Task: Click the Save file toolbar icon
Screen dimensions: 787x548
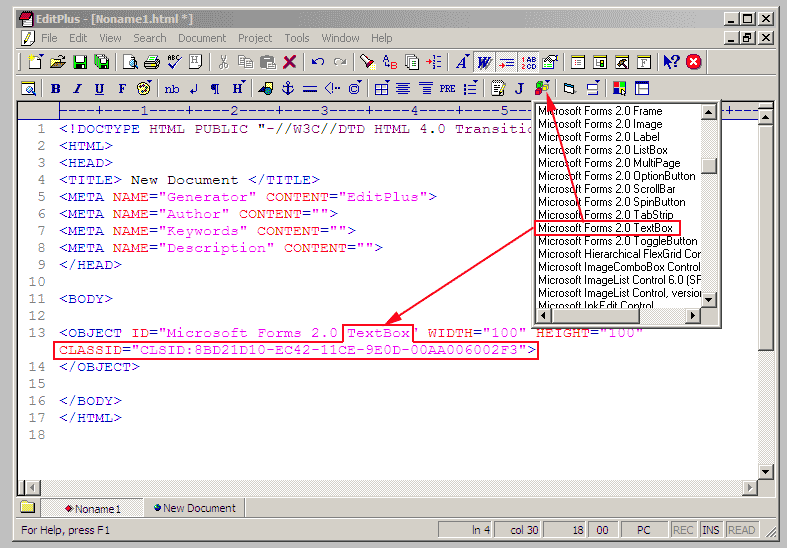Action: [x=79, y=62]
